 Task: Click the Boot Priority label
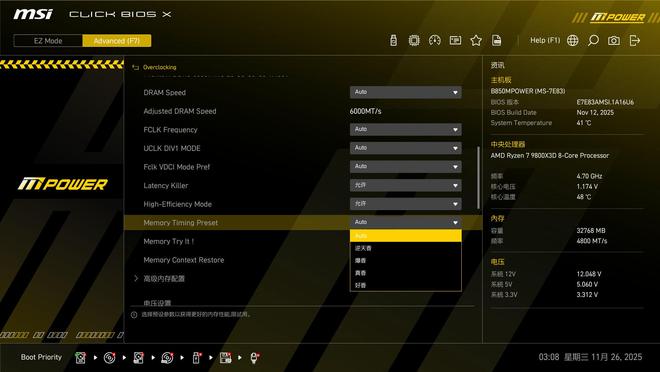41,357
